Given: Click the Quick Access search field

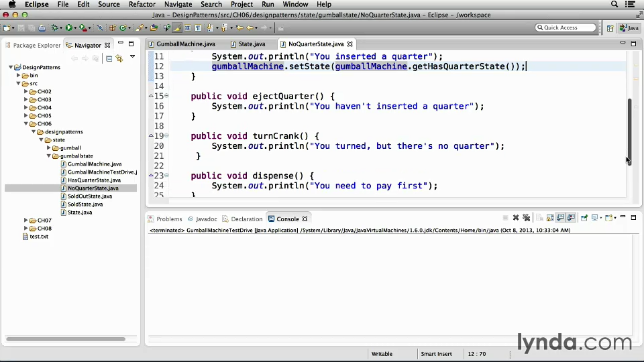Looking at the screenshot, I should pyautogui.click(x=566, y=27).
